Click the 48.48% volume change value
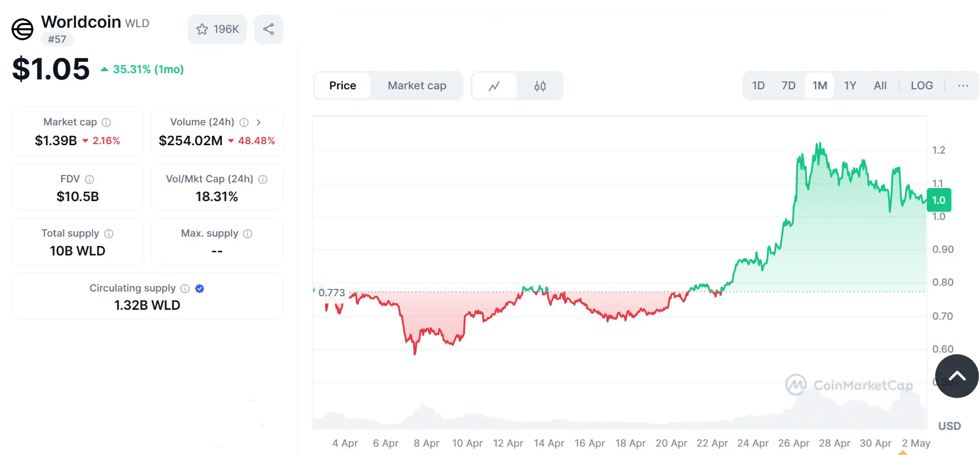Screen dimensions: 980x455 pos(256,141)
